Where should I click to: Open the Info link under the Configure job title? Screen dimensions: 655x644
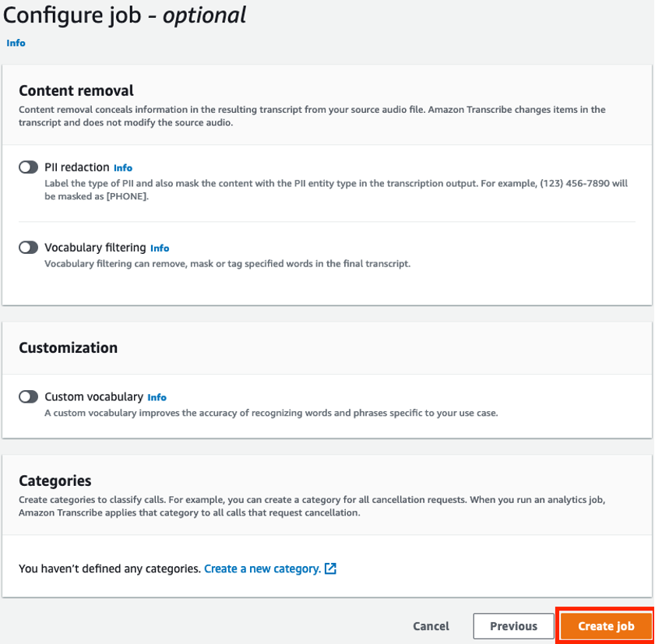point(16,44)
